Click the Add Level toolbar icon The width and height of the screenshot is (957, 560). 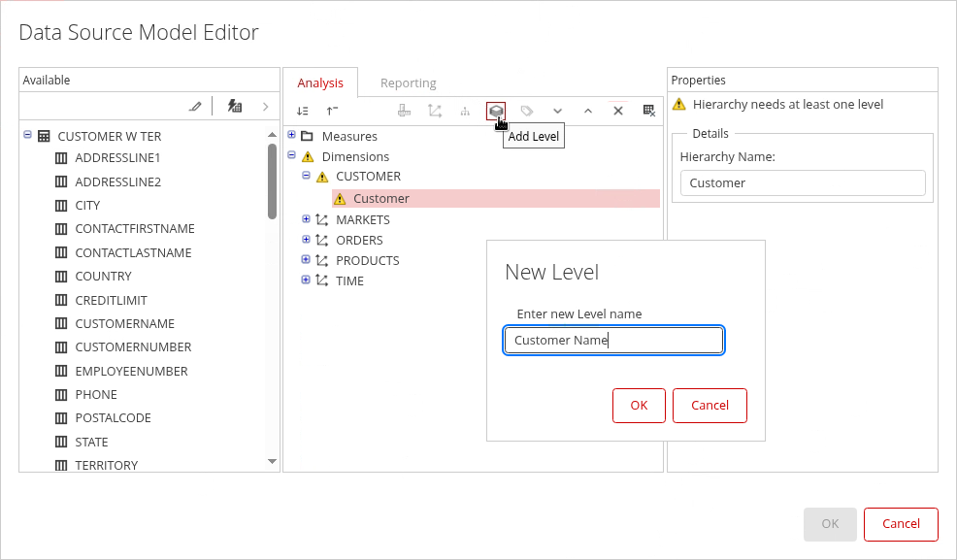click(496, 111)
